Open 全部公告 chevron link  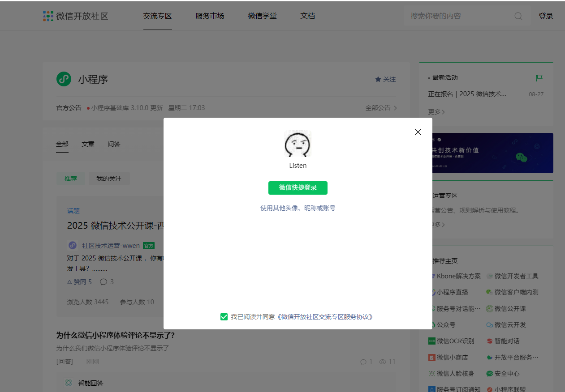381,108
